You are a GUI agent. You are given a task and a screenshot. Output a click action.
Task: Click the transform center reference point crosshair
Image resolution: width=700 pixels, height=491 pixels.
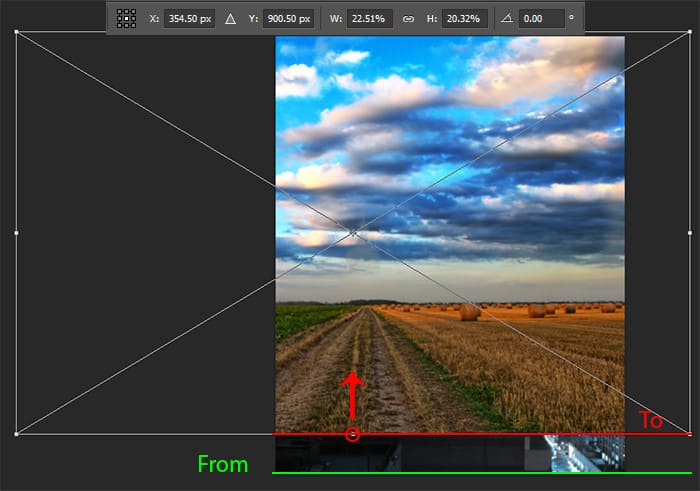click(x=352, y=233)
